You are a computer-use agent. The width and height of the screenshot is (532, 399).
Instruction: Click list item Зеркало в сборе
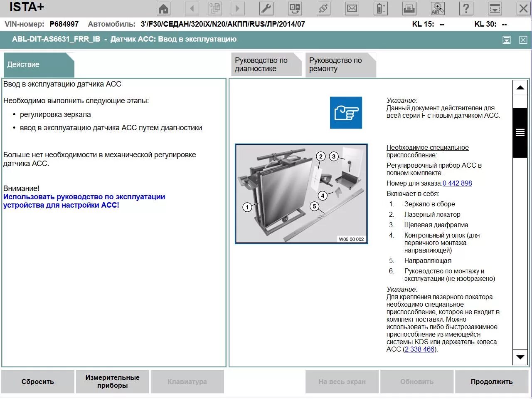(x=429, y=204)
